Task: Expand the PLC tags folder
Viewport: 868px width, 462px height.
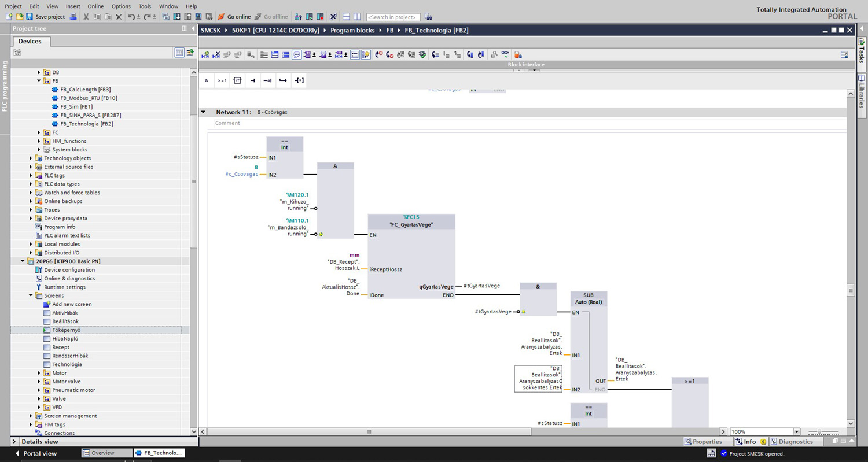Action: [x=31, y=175]
